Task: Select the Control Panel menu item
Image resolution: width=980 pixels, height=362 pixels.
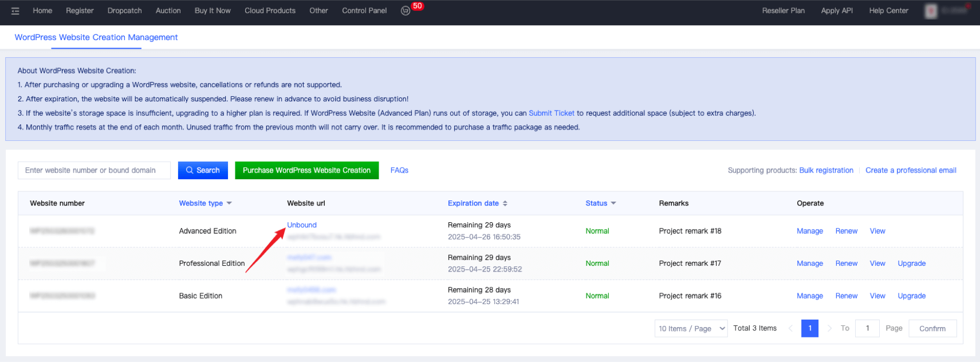Action: click(364, 11)
